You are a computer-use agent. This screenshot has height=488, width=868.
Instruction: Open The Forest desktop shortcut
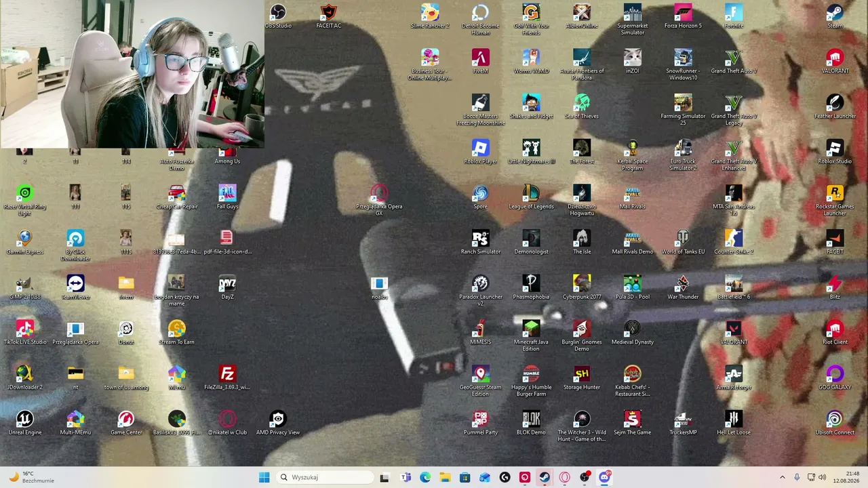(x=582, y=152)
